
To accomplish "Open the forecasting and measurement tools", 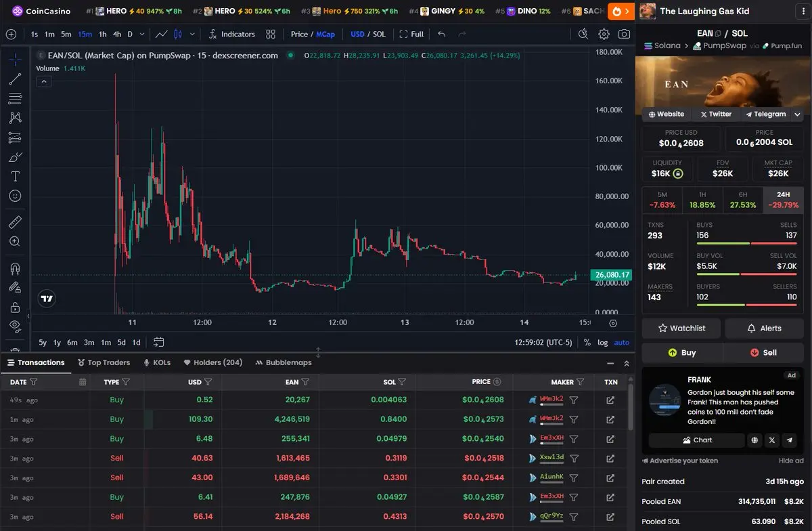I will point(15,137).
